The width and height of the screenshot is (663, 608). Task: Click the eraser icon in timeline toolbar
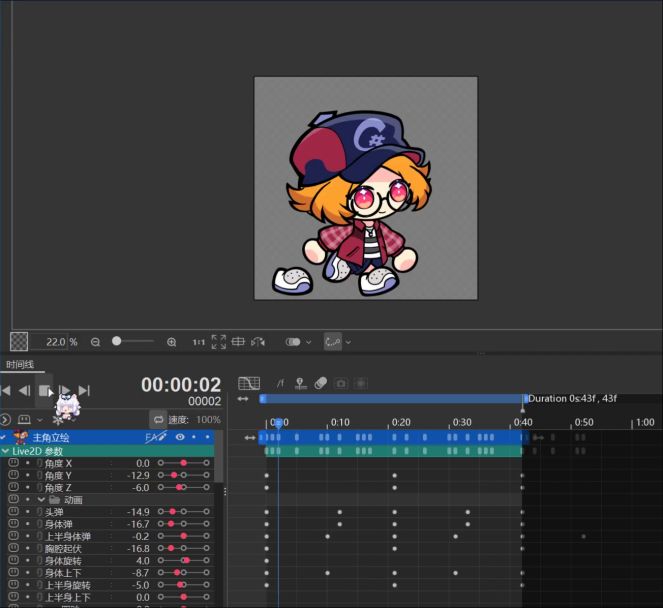pyautogui.click(x=320, y=383)
